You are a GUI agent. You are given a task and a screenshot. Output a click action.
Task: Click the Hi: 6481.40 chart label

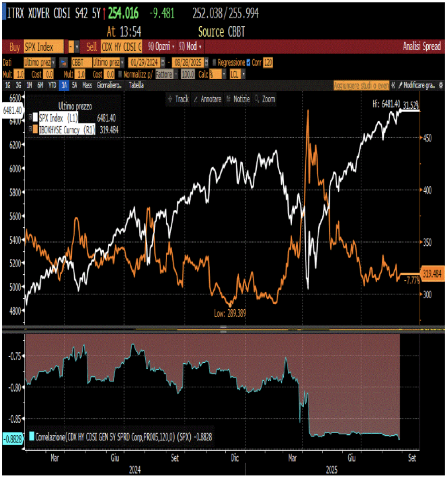click(386, 104)
